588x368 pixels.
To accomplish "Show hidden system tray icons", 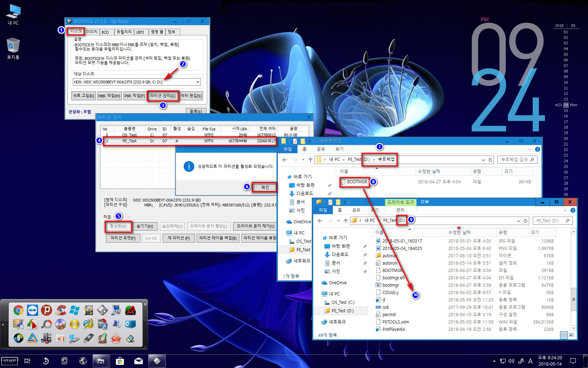I will pyautogui.click(x=494, y=361).
